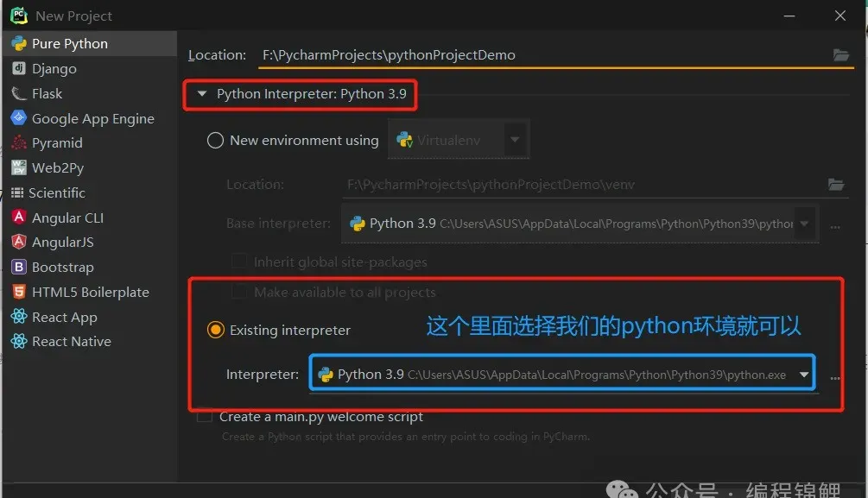
Task: Click the ellipsis button next to Interpreter
Action: 835,378
